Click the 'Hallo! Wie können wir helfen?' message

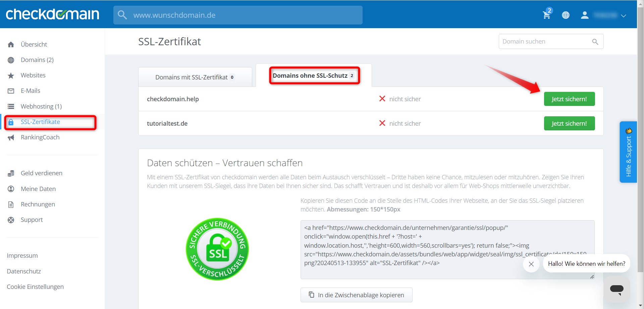coord(586,264)
